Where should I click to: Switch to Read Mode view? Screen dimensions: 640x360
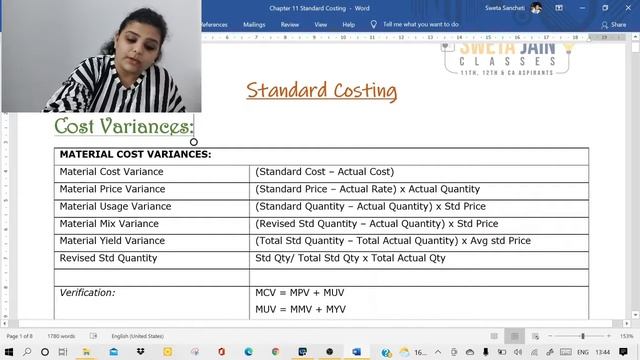[494, 336]
